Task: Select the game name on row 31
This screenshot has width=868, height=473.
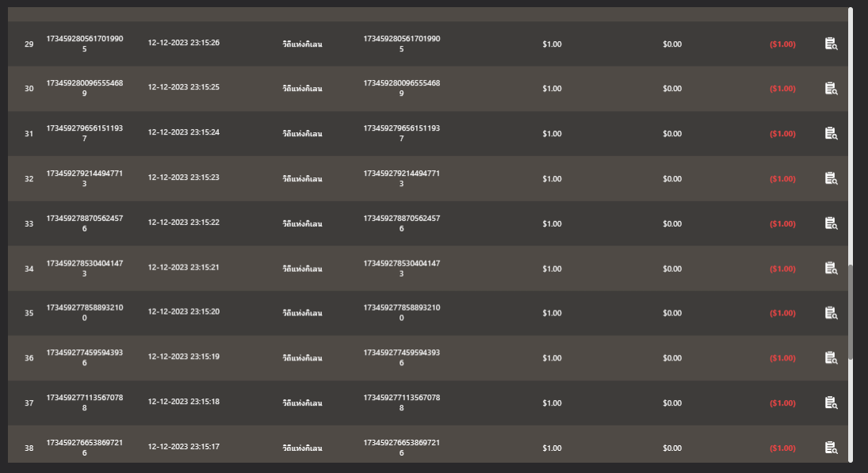Action: 304,133
